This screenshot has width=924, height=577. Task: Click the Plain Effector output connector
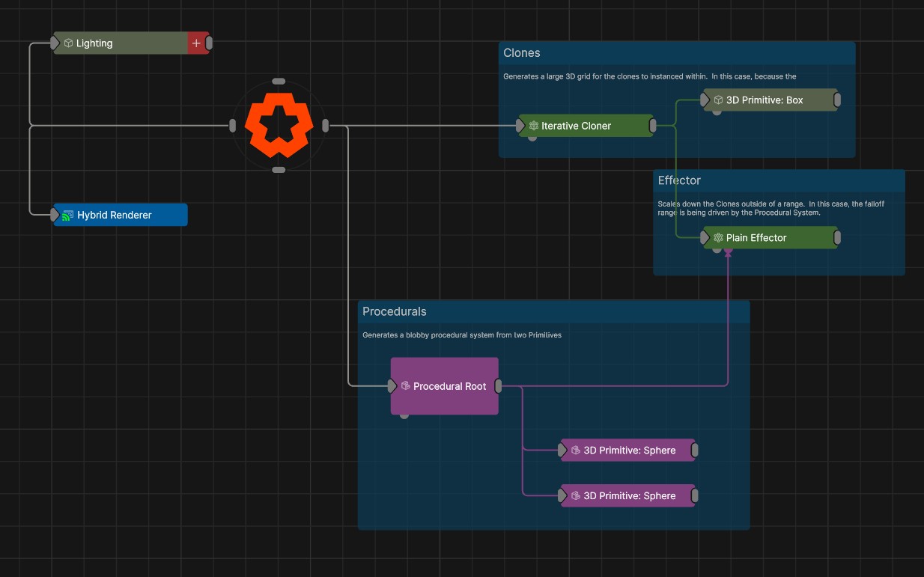pos(837,238)
